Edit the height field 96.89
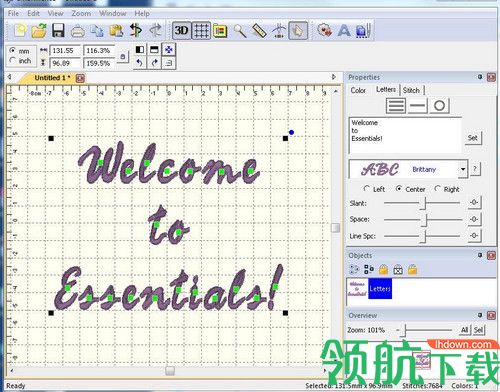Viewport: 500px width, 392px height. pyautogui.click(x=65, y=63)
